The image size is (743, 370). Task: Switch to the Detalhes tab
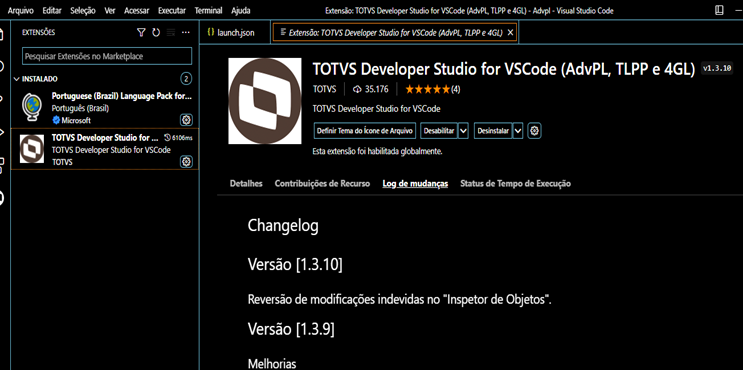click(x=246, y=184)
